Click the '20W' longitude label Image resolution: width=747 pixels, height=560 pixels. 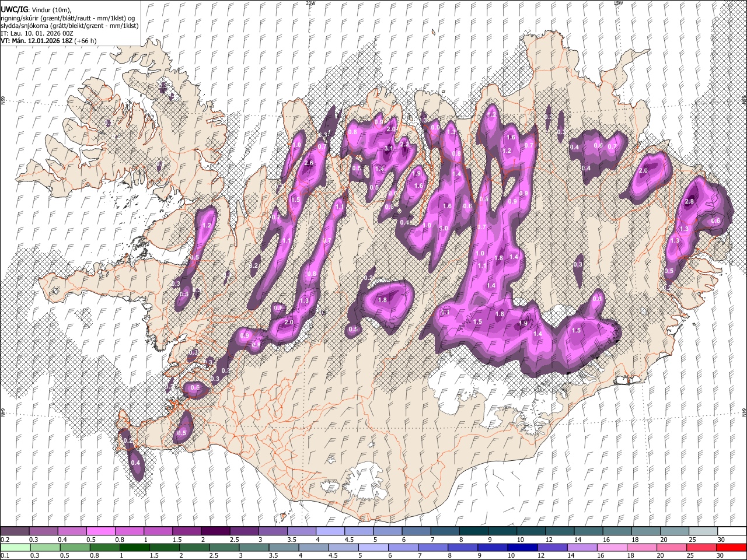pos(310,3)
